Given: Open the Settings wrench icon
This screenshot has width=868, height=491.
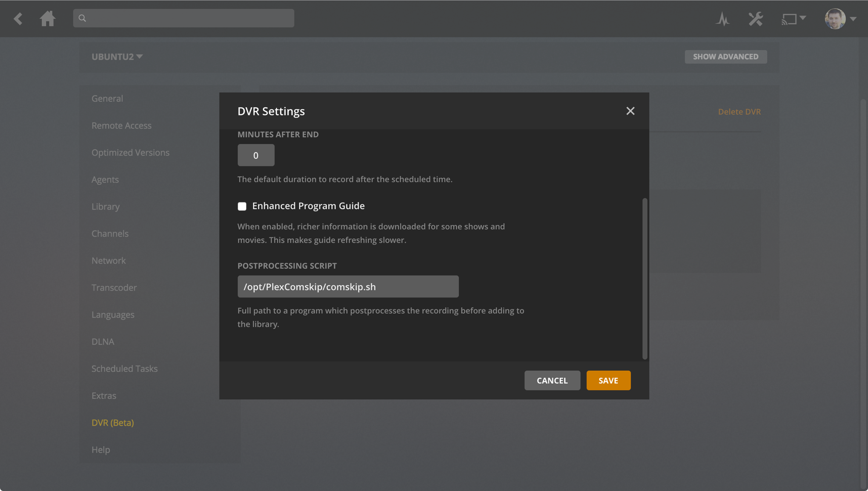Looking at the screenshot, I should 755,19.
